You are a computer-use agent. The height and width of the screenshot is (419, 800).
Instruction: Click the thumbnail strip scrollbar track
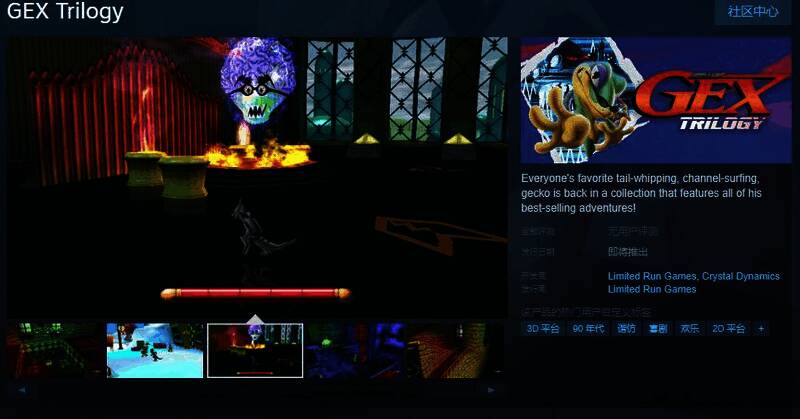tap(256, 390)
